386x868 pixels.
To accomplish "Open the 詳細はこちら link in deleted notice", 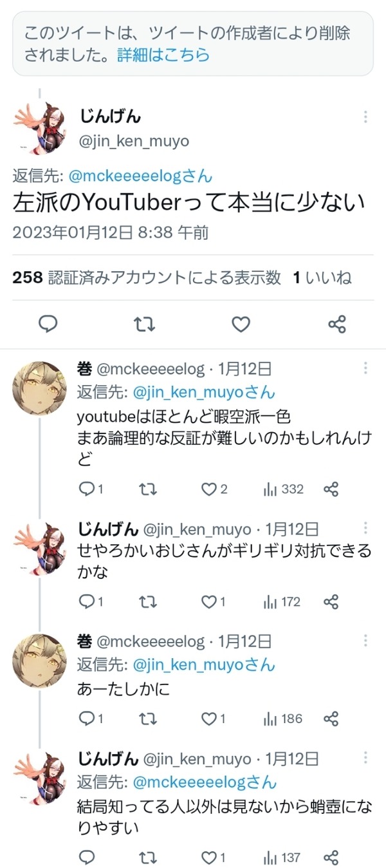I will click(163, 55).
